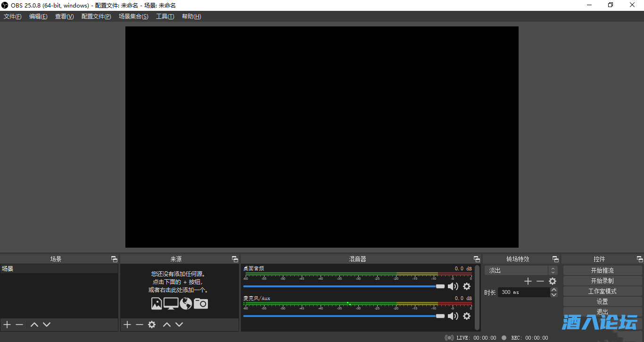Open transition properties via the gear icon
Screen dimensions: 644x342
[x=553, y=281]
